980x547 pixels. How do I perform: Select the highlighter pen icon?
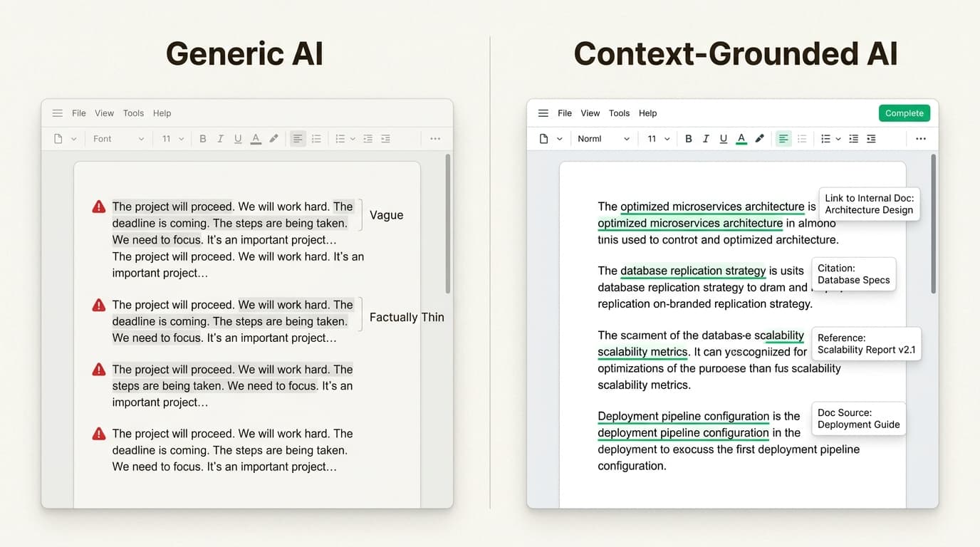point(273,138)
